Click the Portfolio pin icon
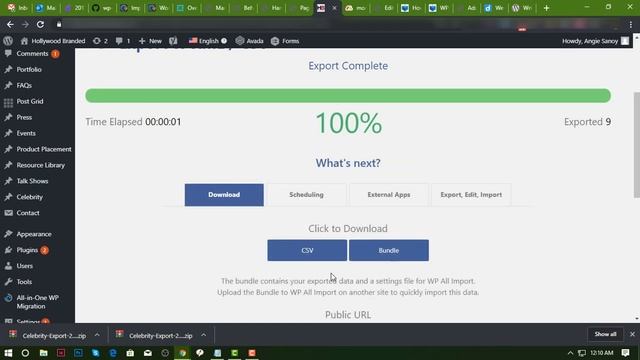 [x=8, y=69]
